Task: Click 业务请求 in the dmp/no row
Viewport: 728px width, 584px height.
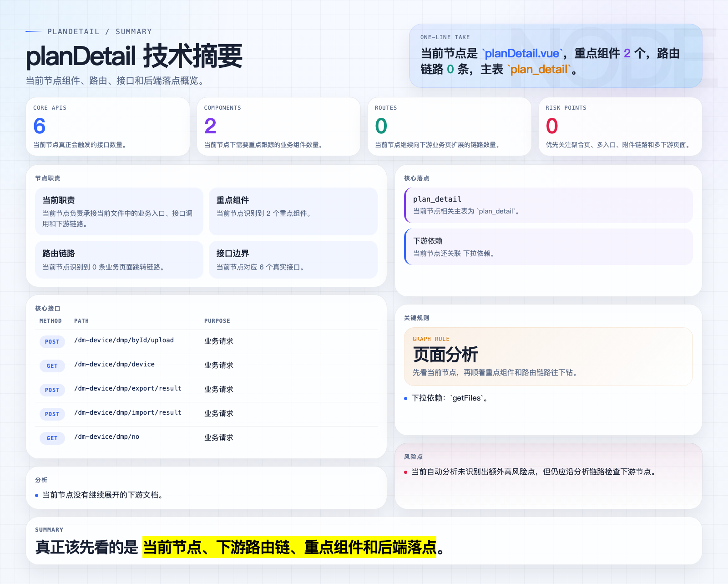Action: click(219, 437)
